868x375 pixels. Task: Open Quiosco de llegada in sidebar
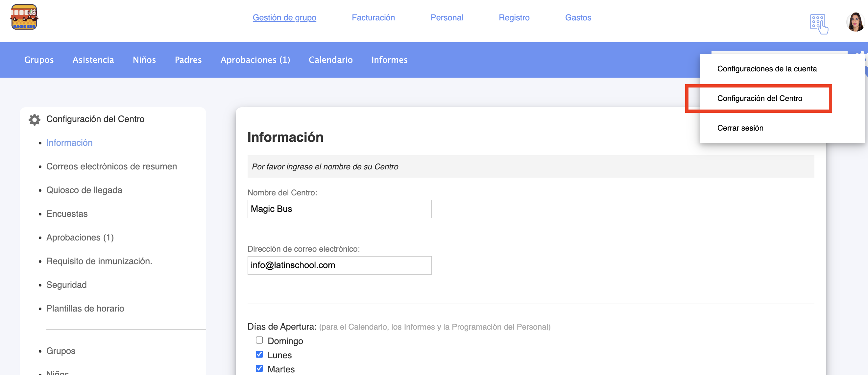tap(84, 190)
